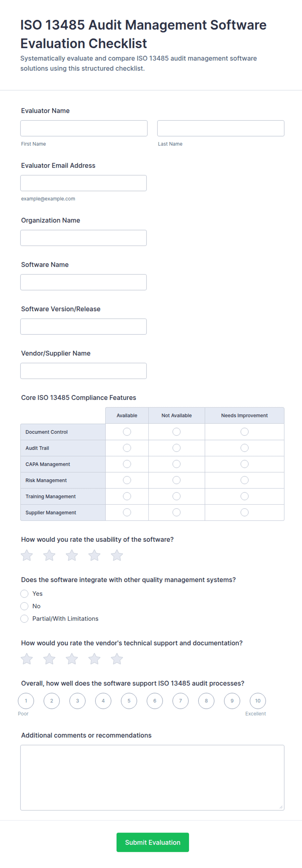Image resolution: width=302 pixels, height=868 pixels.
Task: Mark Audit Trail as Not Available
Action: pyautogui.click(x=176, y=448)
